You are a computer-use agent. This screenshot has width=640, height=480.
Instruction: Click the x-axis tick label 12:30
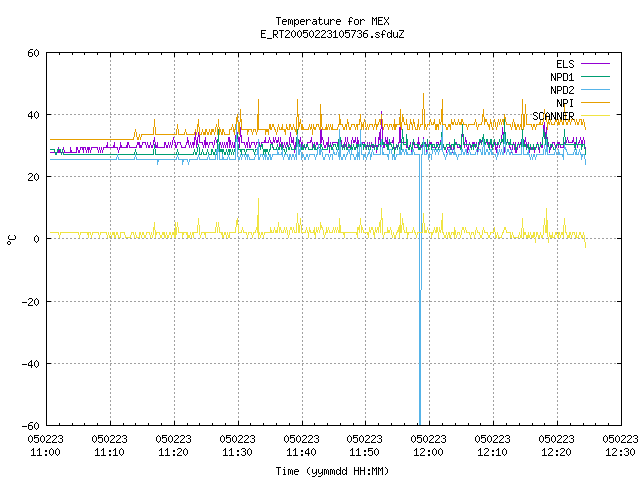(x=620, y=452)
